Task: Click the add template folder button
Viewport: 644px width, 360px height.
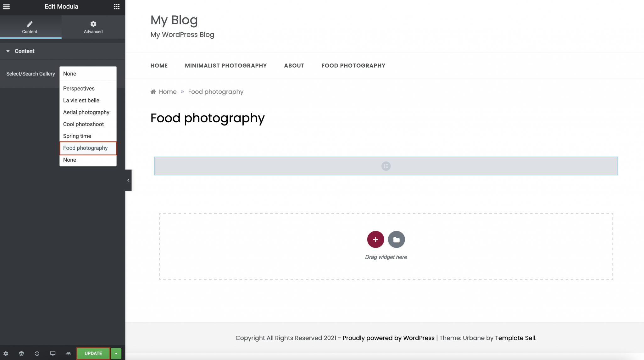Action: click(x=396, y=240)
